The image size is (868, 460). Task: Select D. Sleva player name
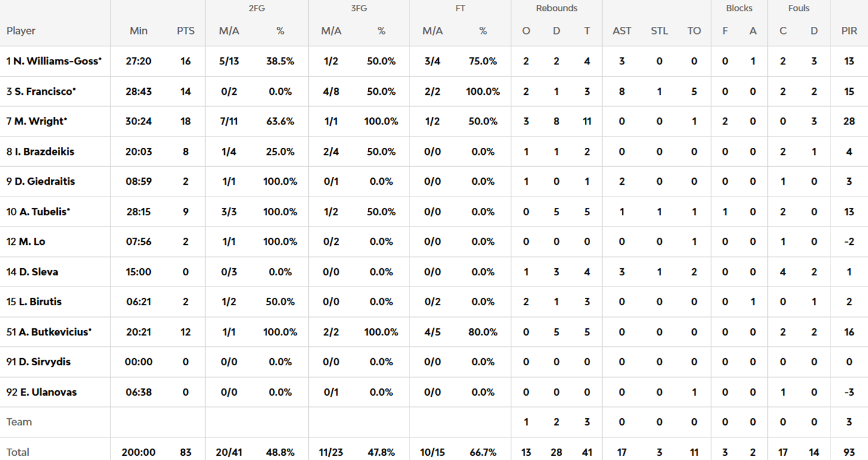(x=38, y=272)
